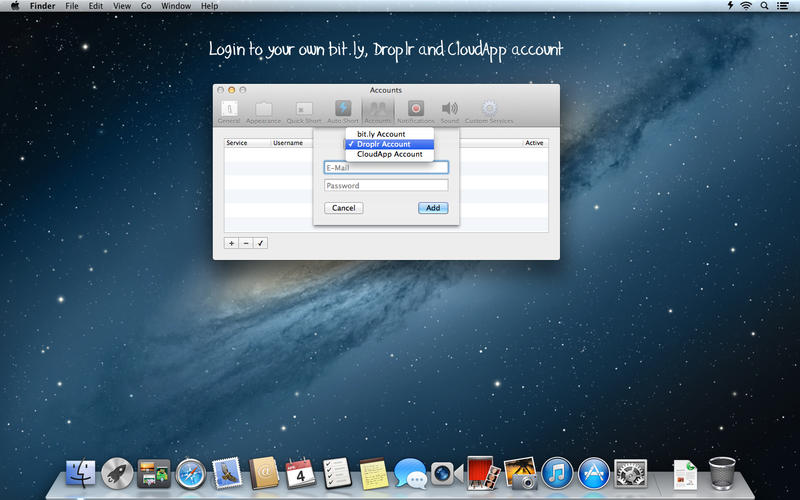Viewport: 800px width, 500px height.
Task: Open the View menu
Action: coord(122,6)
